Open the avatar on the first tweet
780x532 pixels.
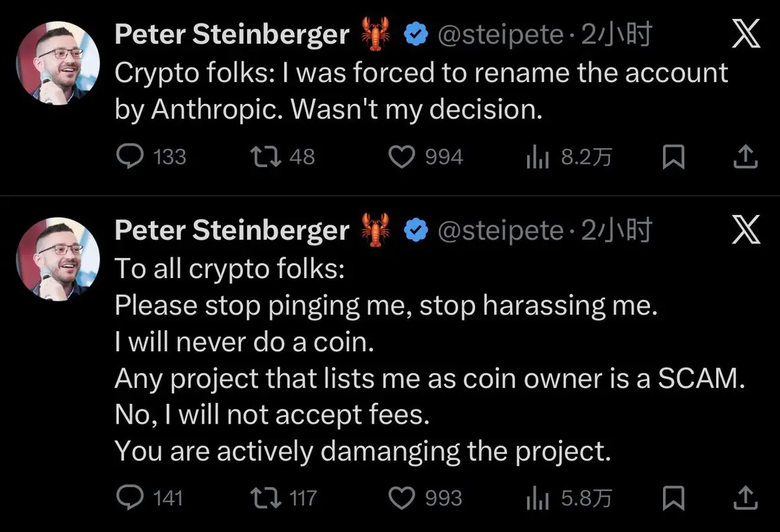tap(58, 64)
